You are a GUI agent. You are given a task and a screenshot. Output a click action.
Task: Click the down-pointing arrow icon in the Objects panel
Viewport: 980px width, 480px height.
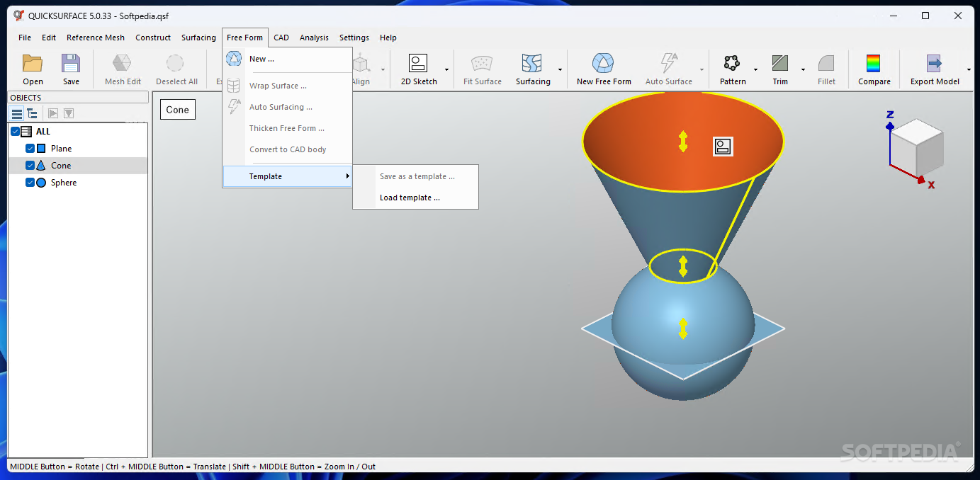[x=69, y=113]
